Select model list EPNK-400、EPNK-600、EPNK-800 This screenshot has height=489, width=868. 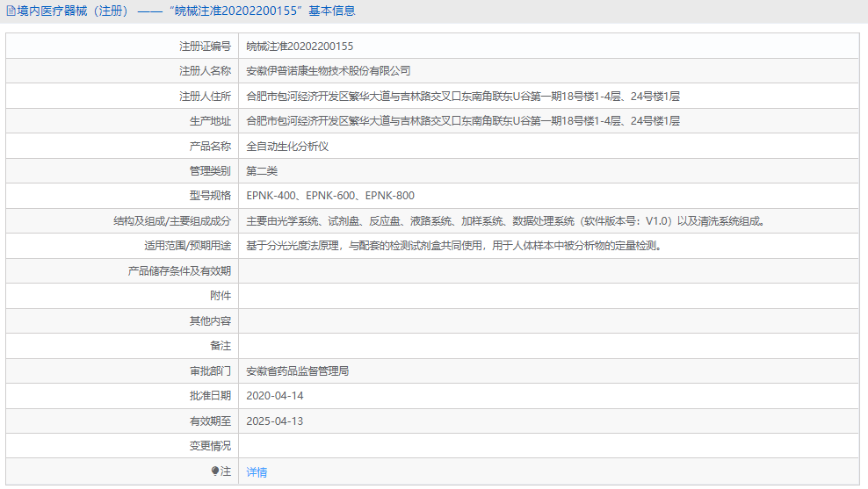coord(330,196)
